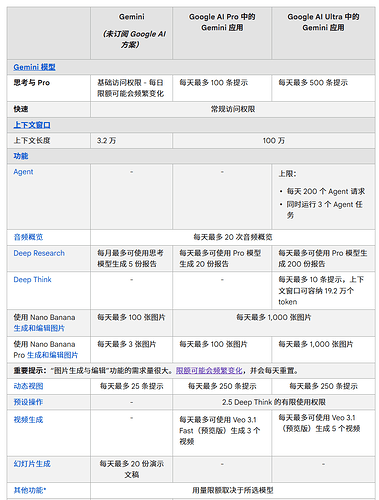Open the 动态视图 link

[x=28, y=386]
